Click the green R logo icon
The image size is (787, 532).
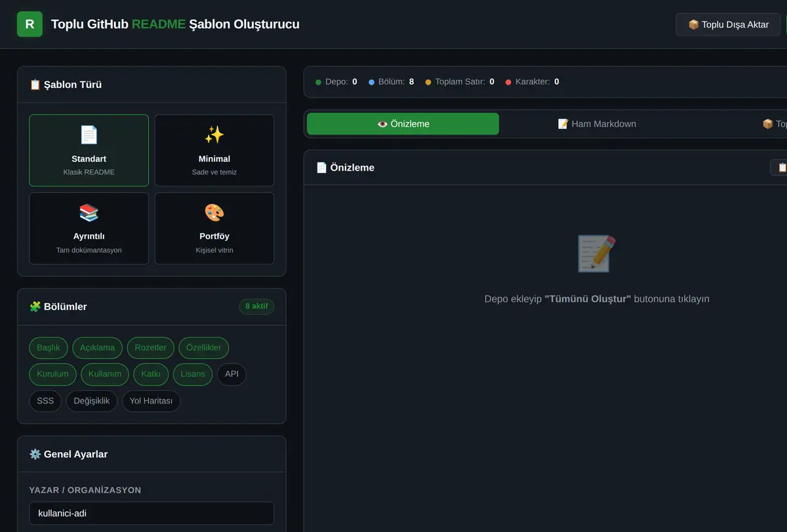[30, 24]
